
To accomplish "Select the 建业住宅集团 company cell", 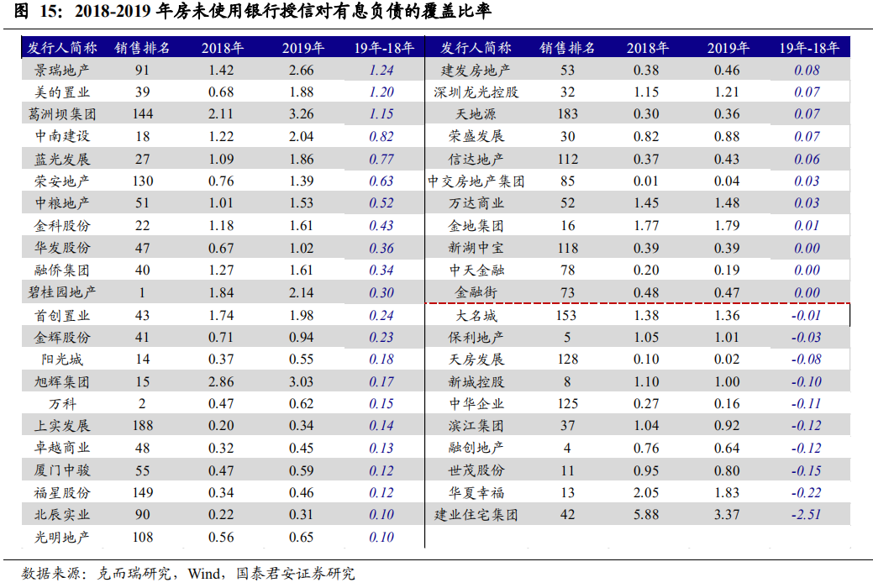I will (476, 515).
